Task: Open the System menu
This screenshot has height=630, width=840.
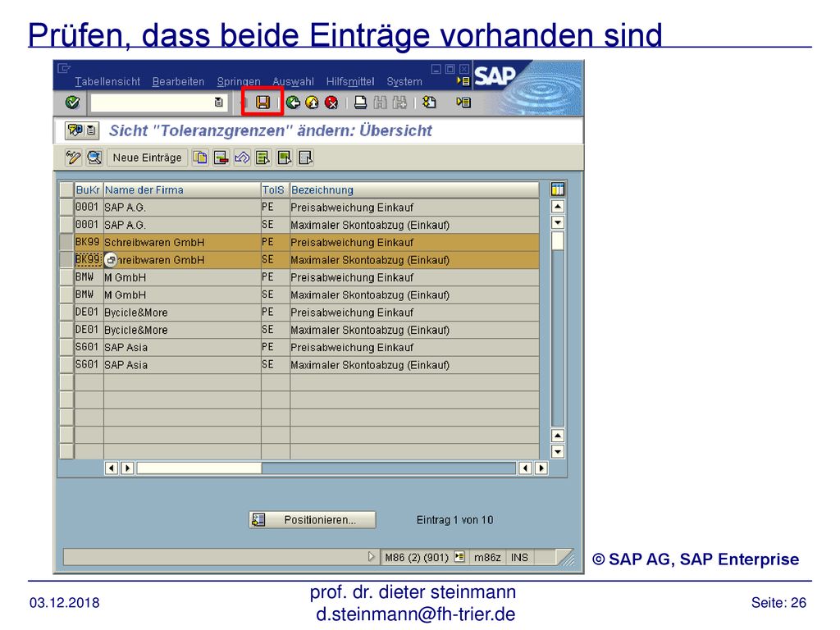Action: click(x=404, y=81)
